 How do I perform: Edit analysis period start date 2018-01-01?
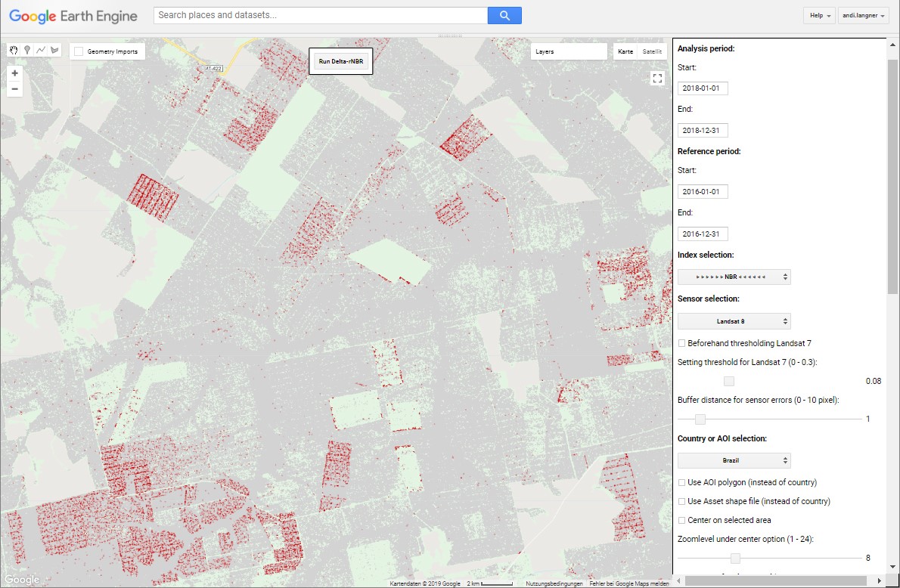[703, 88]
